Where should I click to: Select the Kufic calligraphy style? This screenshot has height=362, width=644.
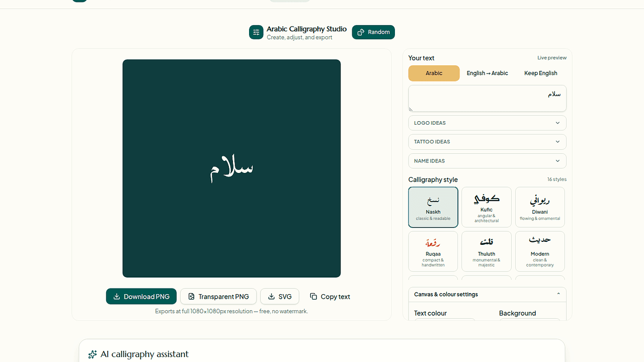coord(487,207)
